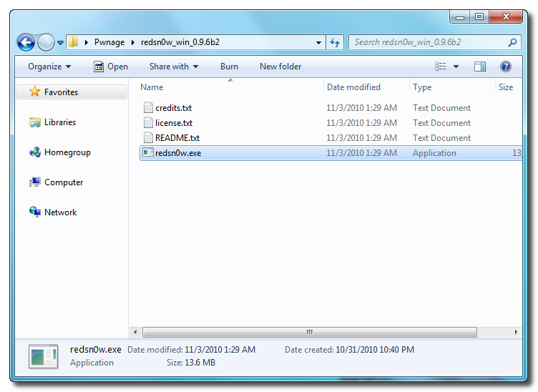Click the scroll left arrow
538x392 pixels.
[135, 332]
